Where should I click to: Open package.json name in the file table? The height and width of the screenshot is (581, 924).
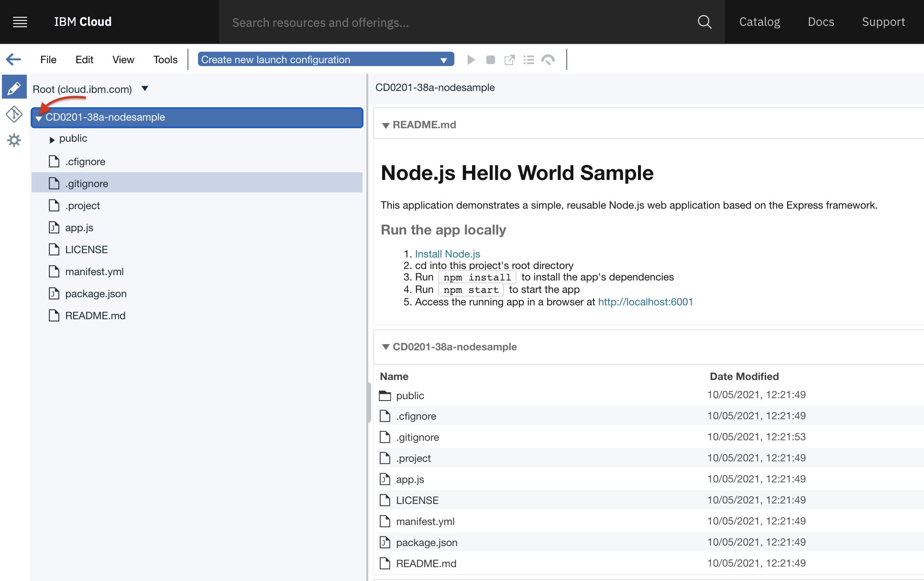pos(427,543)
